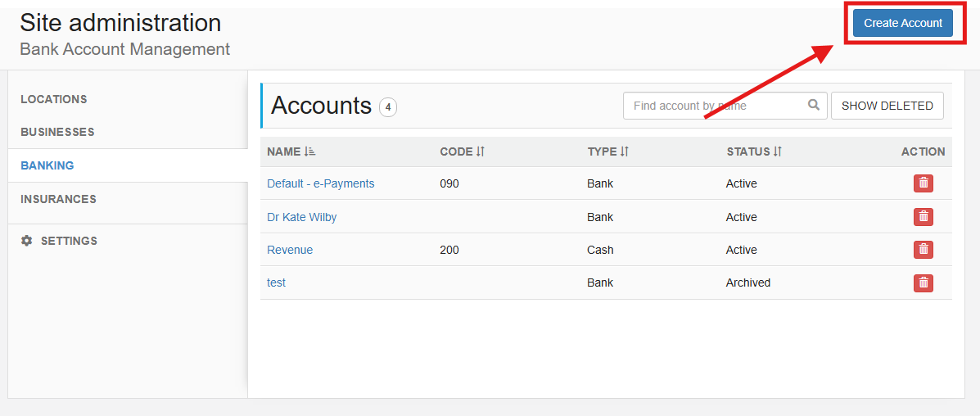Screen dimensions: 980x416
Task: Delete the Revenue account via trash icon
Action: tap(924, 250)
